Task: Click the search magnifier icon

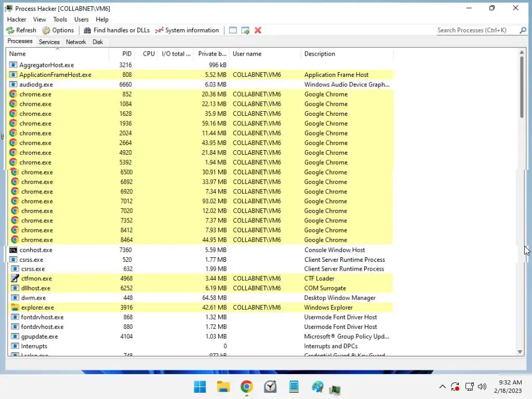Action: pos(523,30)
